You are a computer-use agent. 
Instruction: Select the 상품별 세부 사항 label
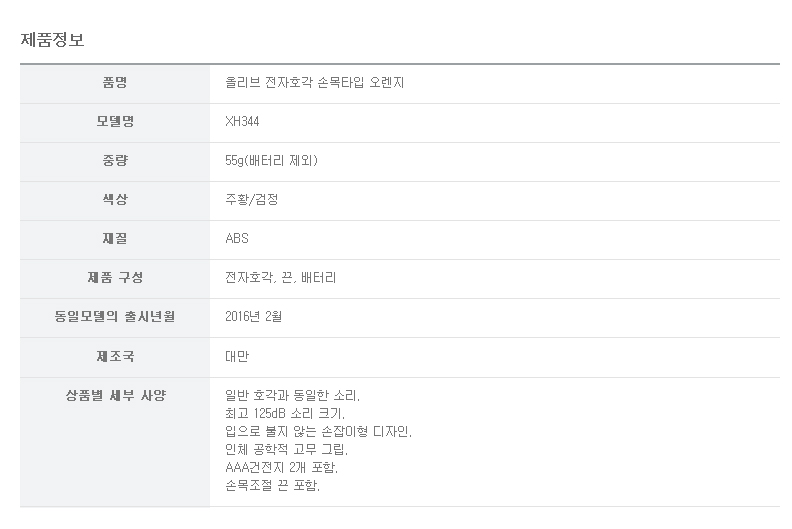(x=115, y=395)
